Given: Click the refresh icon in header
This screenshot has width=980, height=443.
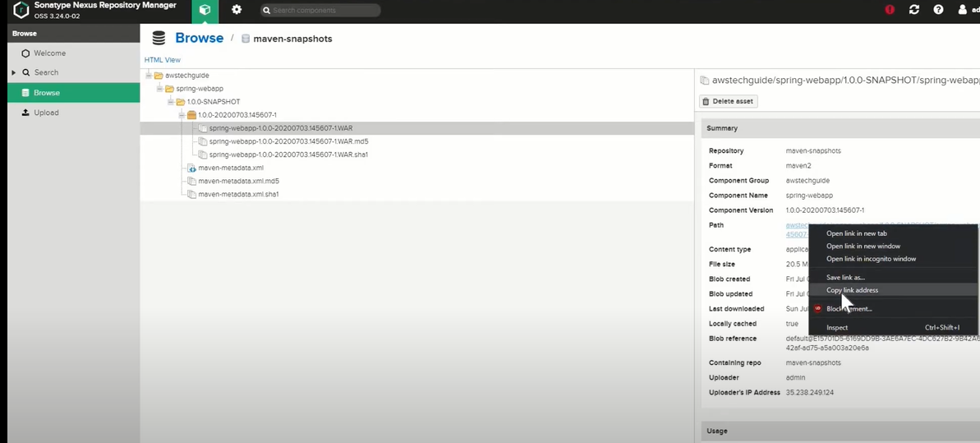Looking at the screenshot, I should click(x=913, y=10).
